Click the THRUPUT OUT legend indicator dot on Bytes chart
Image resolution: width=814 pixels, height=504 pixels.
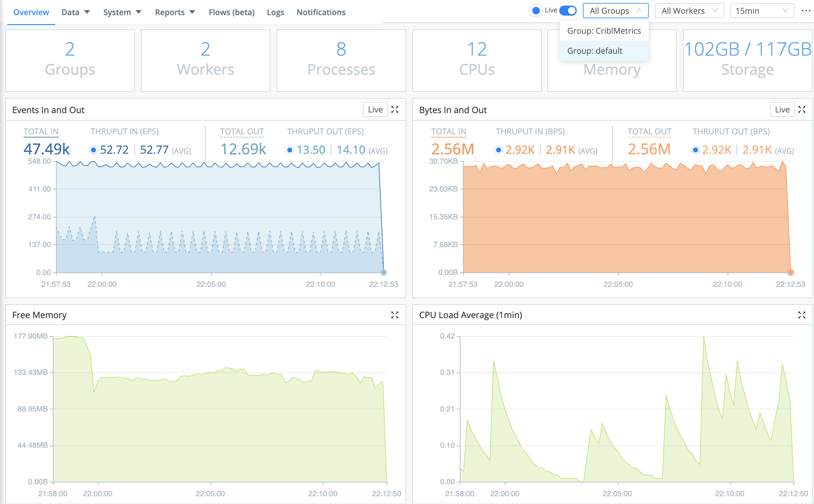tap(696, 150)
